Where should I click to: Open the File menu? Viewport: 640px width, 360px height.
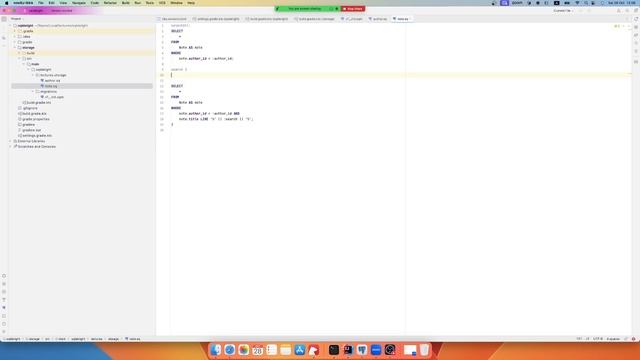pos(40,3)
